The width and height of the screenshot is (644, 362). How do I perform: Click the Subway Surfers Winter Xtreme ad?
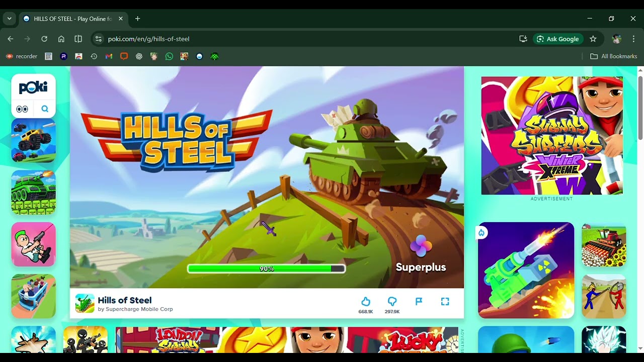[552, 135]
